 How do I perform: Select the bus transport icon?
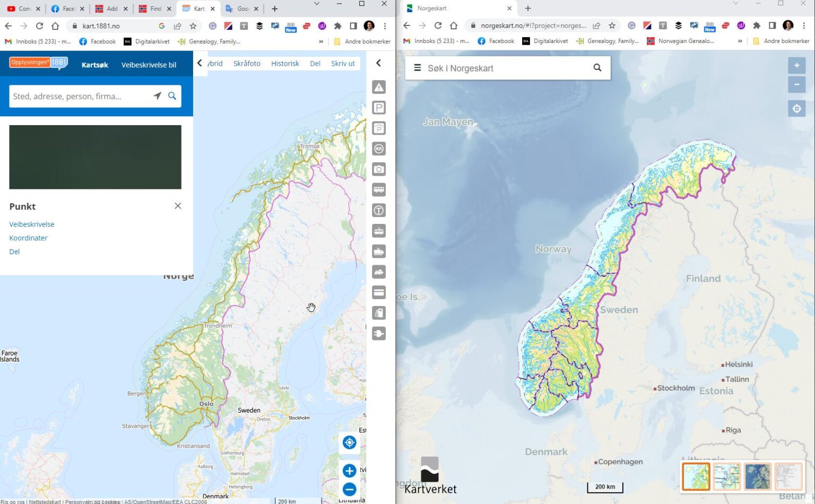378,189
